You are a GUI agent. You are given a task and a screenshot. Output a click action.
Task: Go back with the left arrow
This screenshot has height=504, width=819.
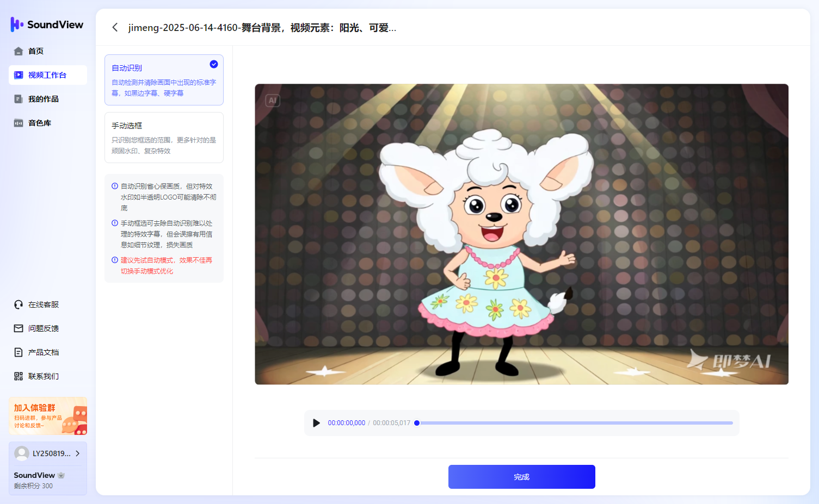pyautogui.click(x=115, y=27)
